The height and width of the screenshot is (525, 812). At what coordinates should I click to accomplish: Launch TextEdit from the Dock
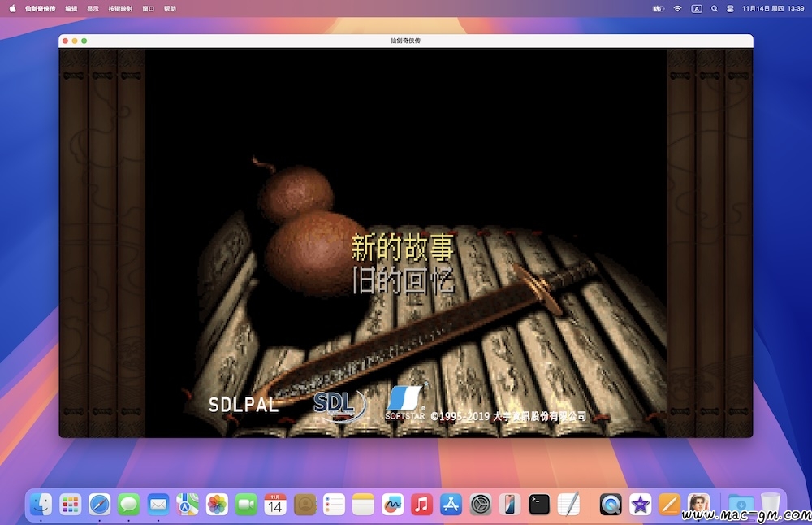tap(568, 504)
